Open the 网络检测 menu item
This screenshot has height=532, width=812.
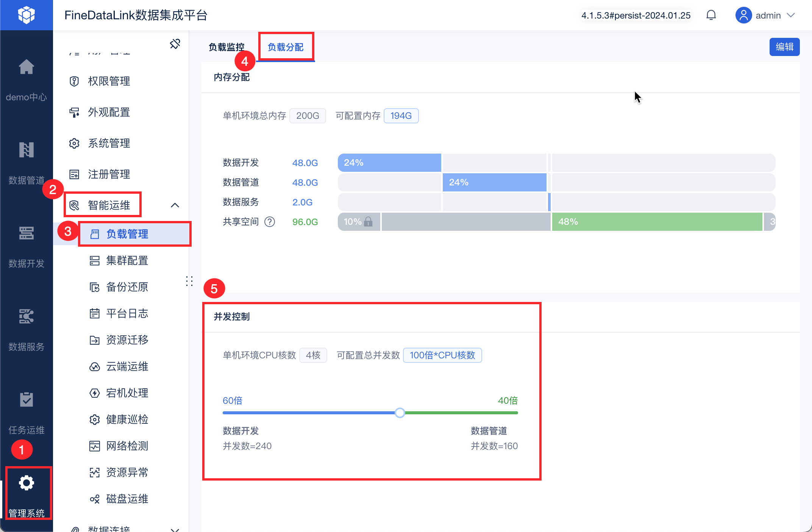[127, 446]
